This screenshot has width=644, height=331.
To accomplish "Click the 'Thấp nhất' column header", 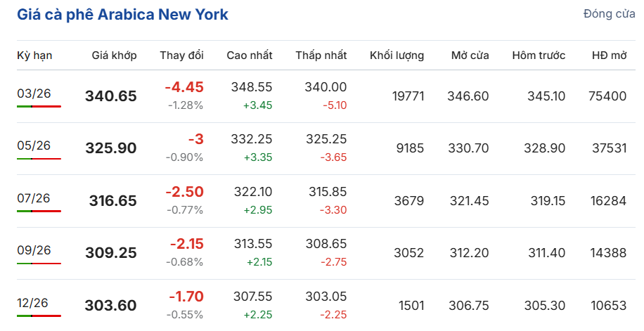I will (321, 56).
